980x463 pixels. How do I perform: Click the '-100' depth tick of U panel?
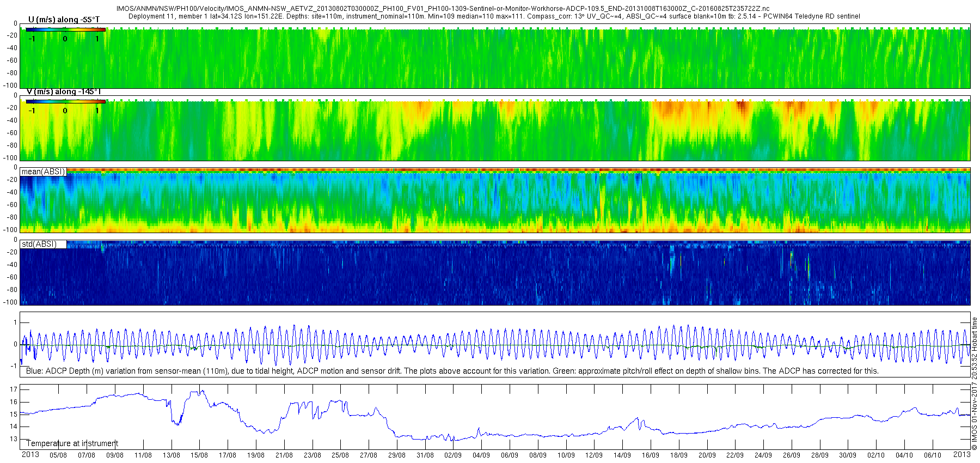[x=11, y=86]
